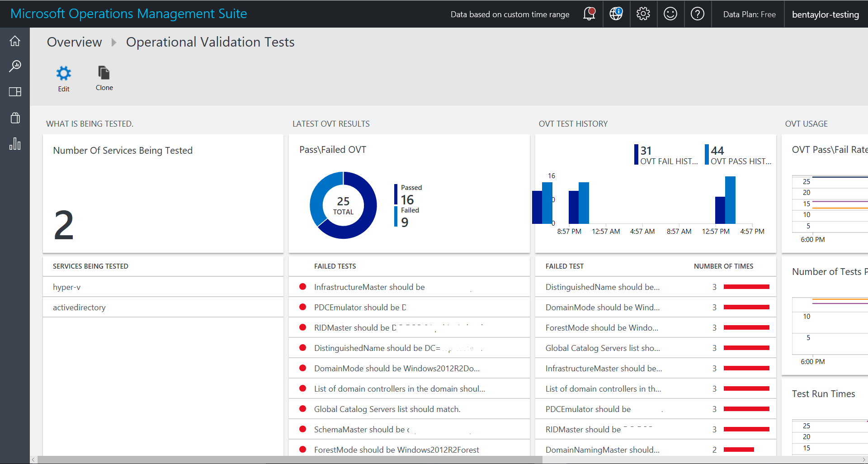
Task: Click the number 2 services tested value
Action: [64, 225]
